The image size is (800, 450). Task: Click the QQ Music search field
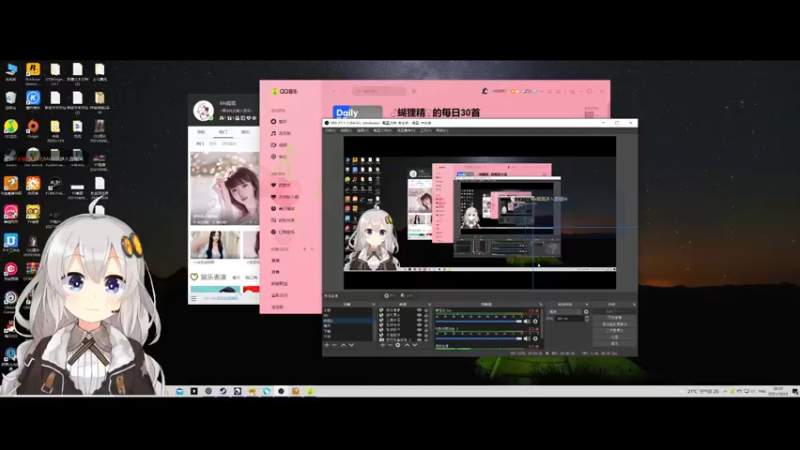tap(379, 91)
